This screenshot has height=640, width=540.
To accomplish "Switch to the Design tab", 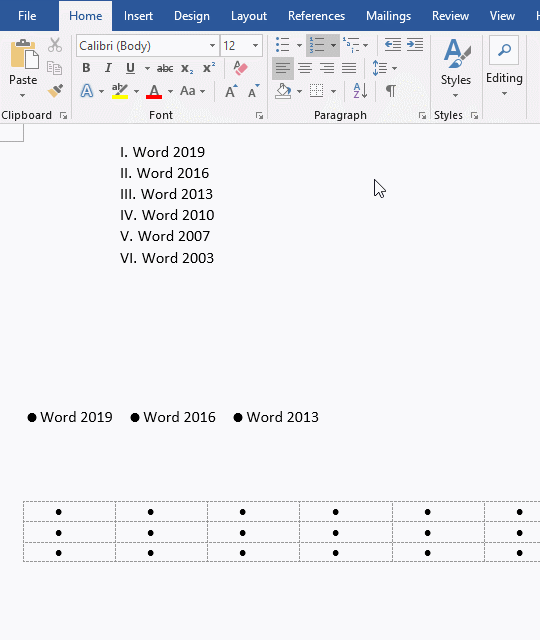I will click(x=192, y=16).
